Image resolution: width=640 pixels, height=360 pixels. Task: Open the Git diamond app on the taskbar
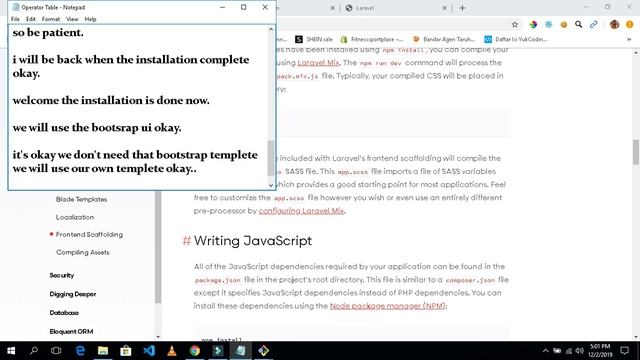[264, 351]
